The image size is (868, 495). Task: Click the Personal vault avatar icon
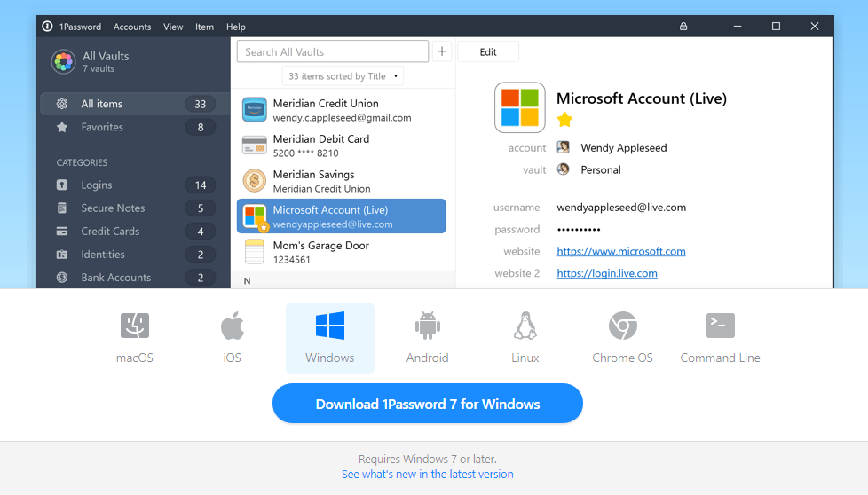point(564,169)
